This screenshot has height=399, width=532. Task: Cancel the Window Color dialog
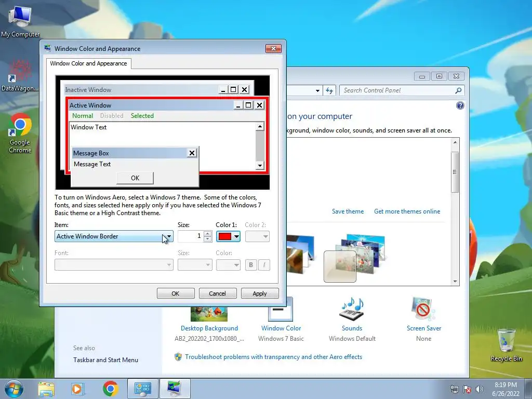click(218, 294)
